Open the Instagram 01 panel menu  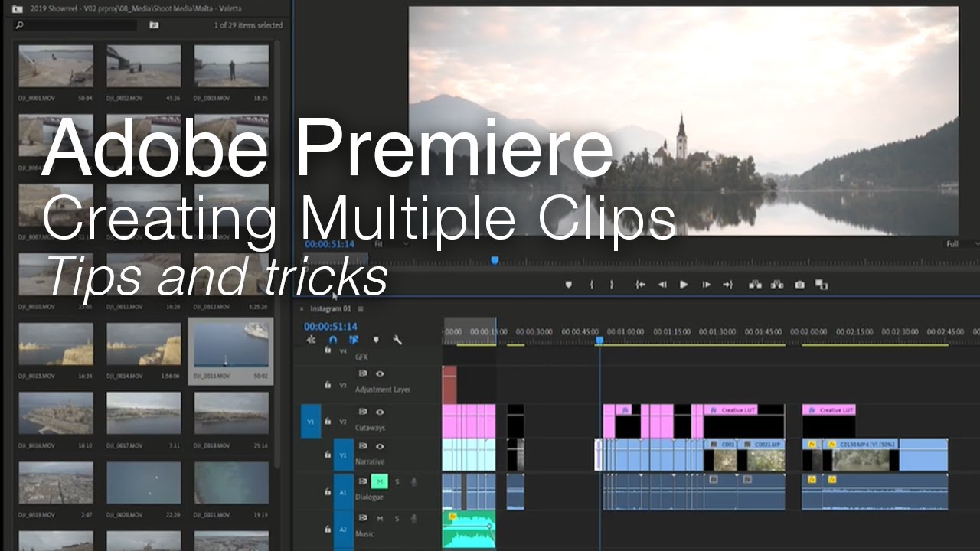[361, 309]
